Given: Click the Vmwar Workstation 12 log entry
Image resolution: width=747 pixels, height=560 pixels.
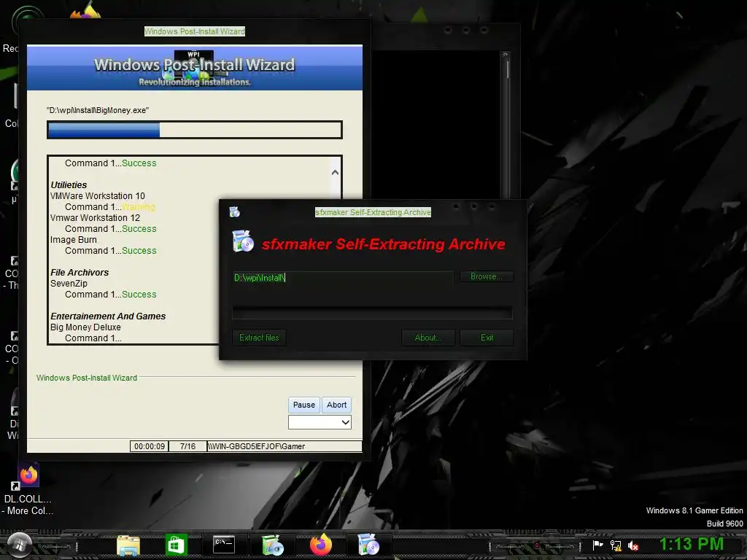Looking at the screenshot, I should click(x=96, y=217).
